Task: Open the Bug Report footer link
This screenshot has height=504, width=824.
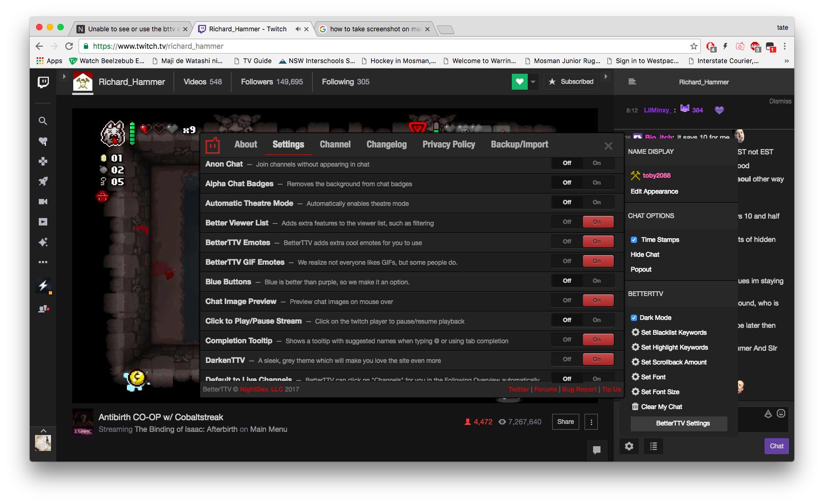Action: tap(579, 389)
